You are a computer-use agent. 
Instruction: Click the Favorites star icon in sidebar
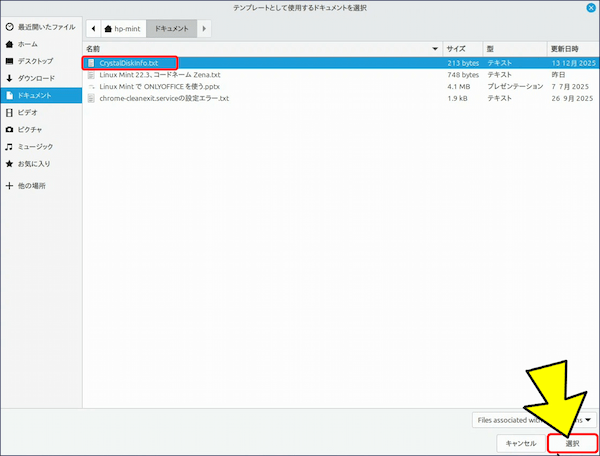point(9,163)
